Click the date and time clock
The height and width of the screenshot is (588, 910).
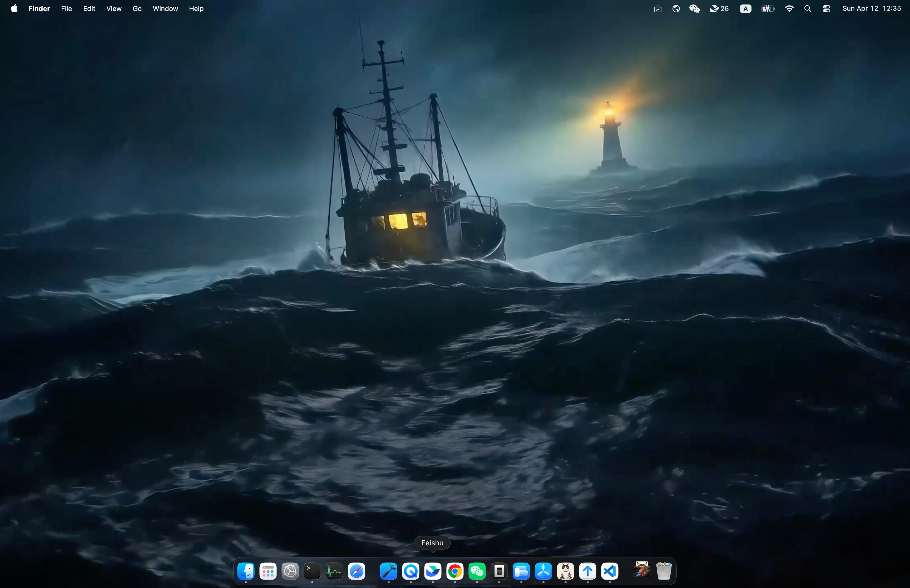click(x=872, y=8)
